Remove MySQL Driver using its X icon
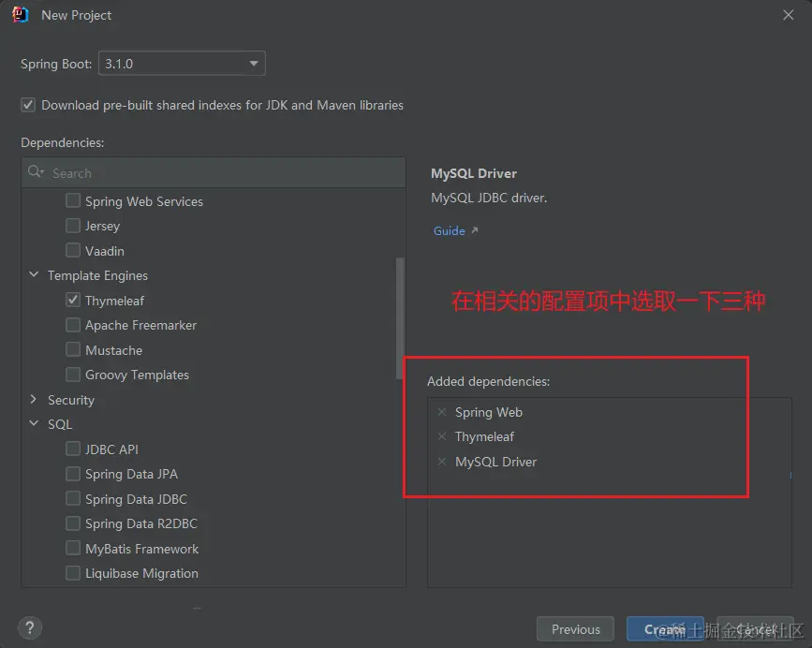 (x=442, y=461)
